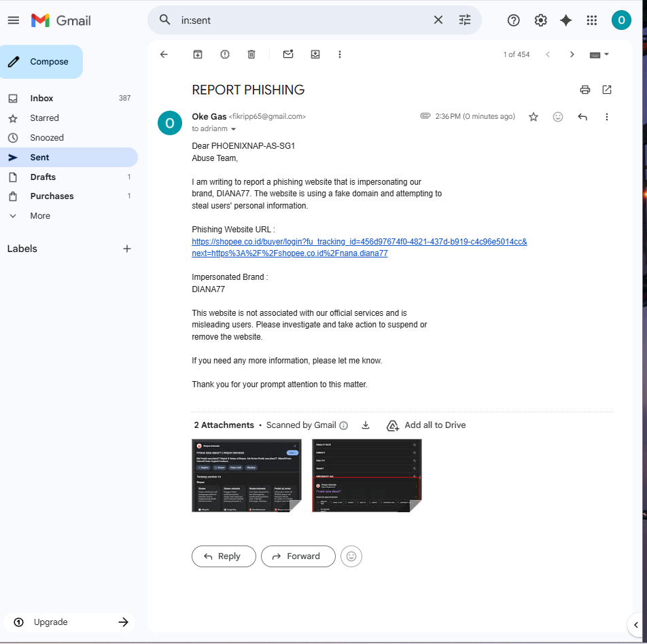Screen dimensions: 647x644
Task: Star the Oke Gas message
Action: click(x=534, y=117)
